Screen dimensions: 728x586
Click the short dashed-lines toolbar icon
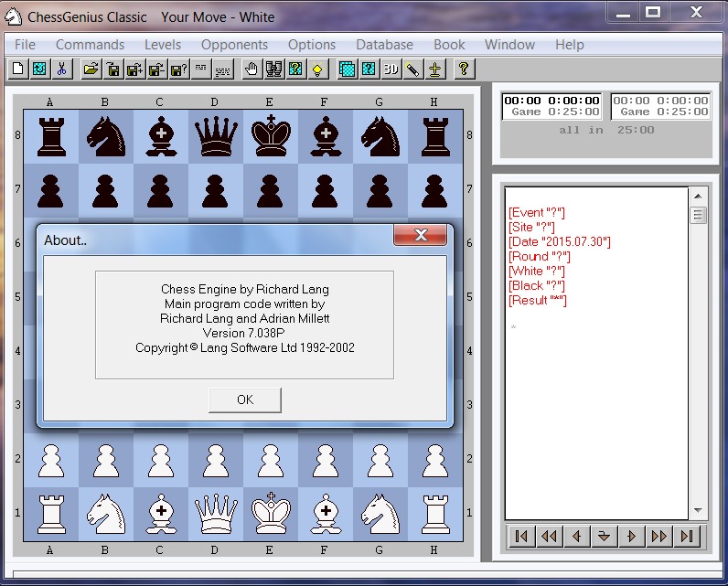coord(200,69)
